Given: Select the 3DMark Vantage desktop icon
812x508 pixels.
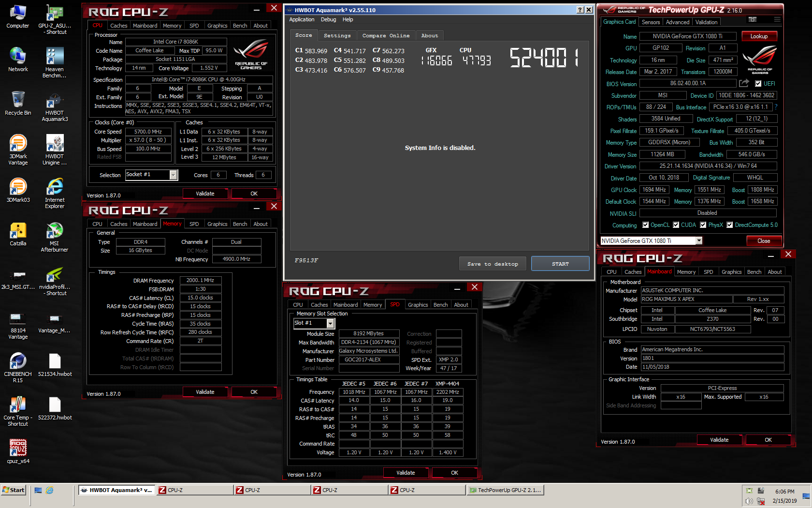Looking at the screenshot, I should coord(18,150).
